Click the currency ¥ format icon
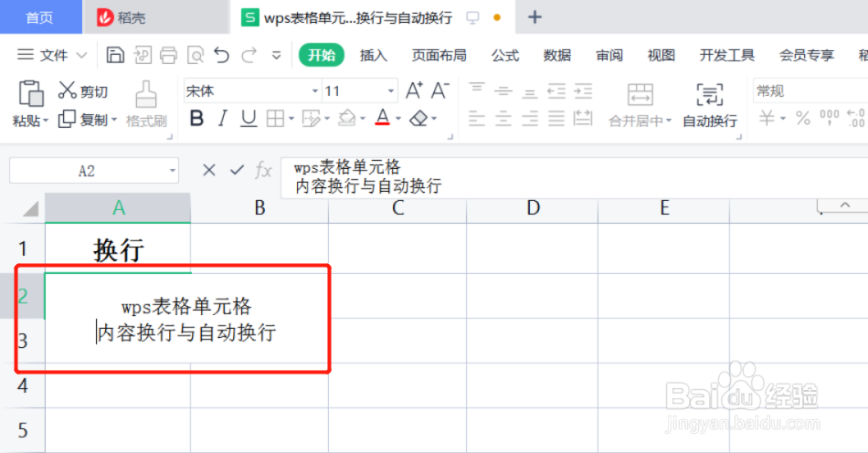Viewport: 868px width, 453px height. (767, 118)
